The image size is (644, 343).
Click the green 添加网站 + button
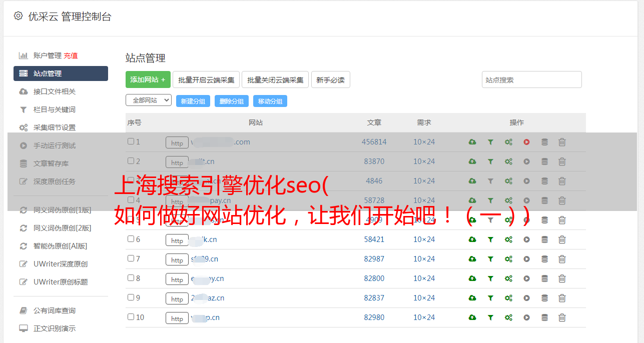point(148,79)
